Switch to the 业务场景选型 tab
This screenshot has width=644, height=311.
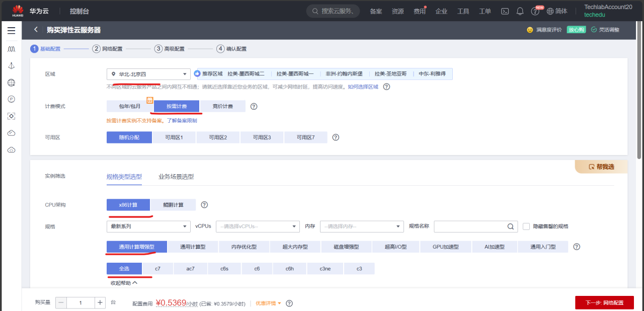tap(176, 177)
